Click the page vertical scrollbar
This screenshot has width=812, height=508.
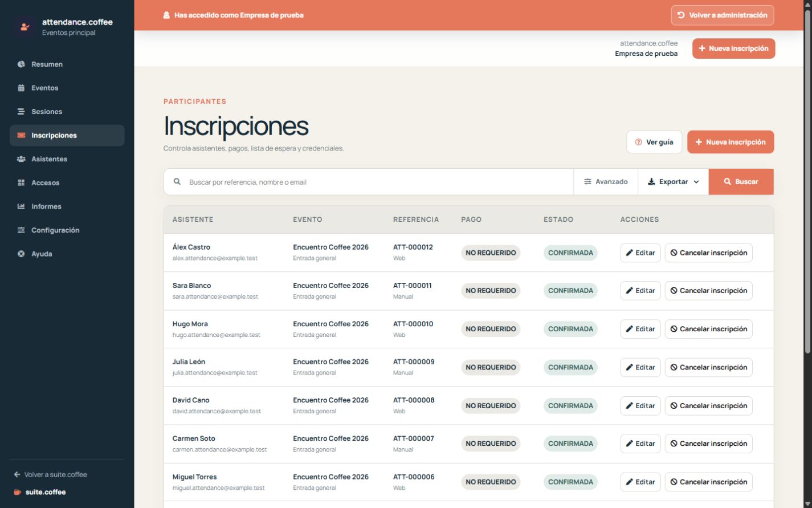tap(807, 182)
